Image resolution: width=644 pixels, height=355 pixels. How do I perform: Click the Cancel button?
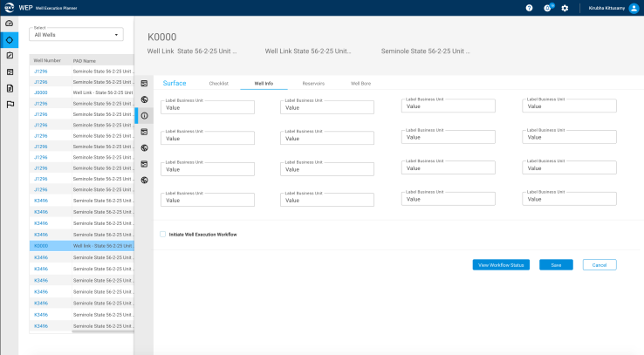pos(599,264)
